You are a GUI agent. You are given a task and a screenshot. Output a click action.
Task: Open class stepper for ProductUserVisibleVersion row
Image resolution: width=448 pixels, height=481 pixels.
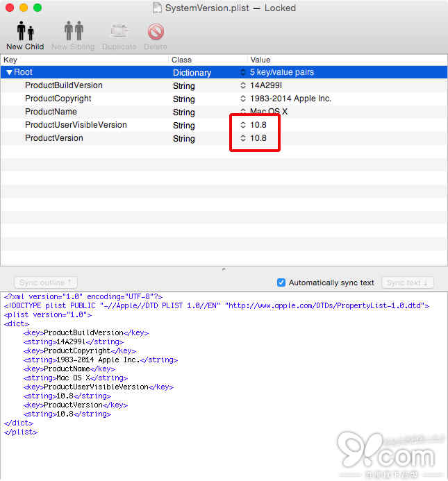pyautogui.click(x=243, y=125)
